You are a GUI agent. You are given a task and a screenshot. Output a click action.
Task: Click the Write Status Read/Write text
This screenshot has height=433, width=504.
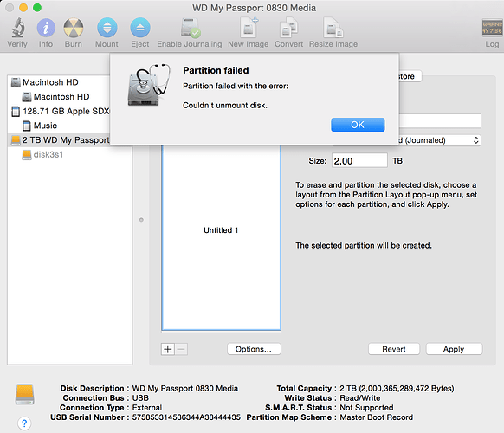pyautogui.click(x=360, y=398)
